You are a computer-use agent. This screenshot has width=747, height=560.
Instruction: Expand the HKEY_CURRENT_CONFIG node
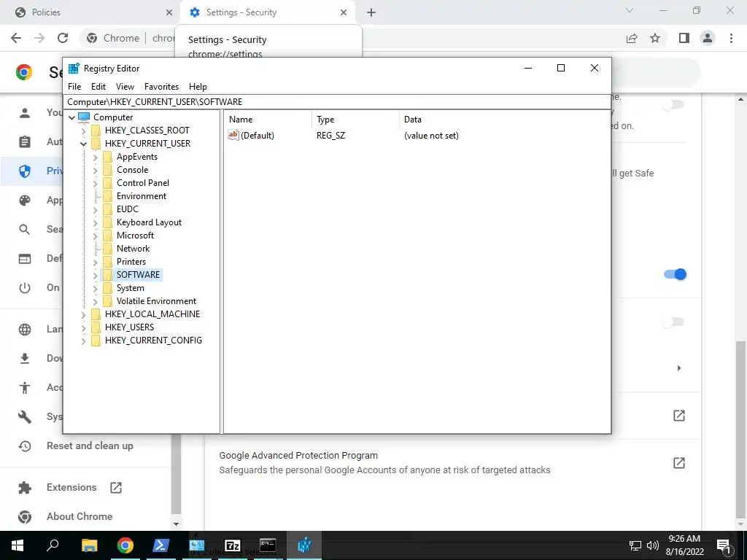[x=83, y=341]
